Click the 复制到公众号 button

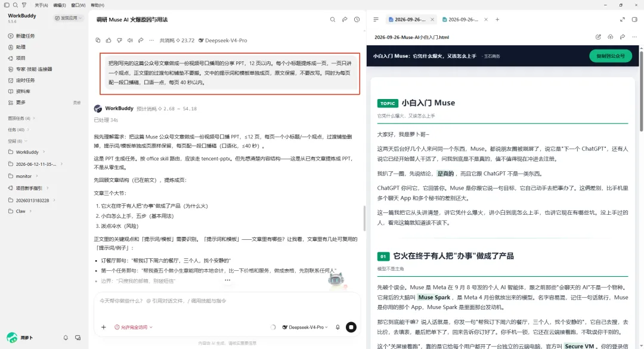pyautogui.click(x=611, y=56)
